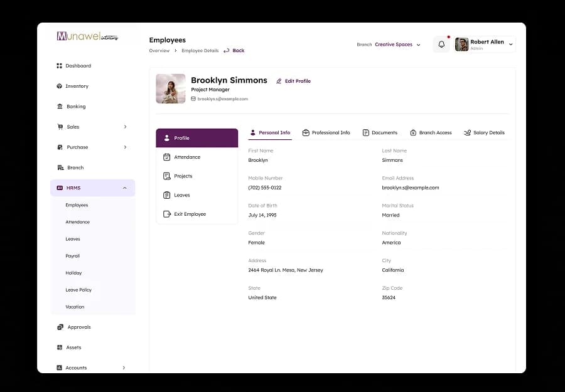Image resolution: width=565 pixels, height=392 pixels.
Task: Select Projects in the employee side menu
Action: point(196,176)
